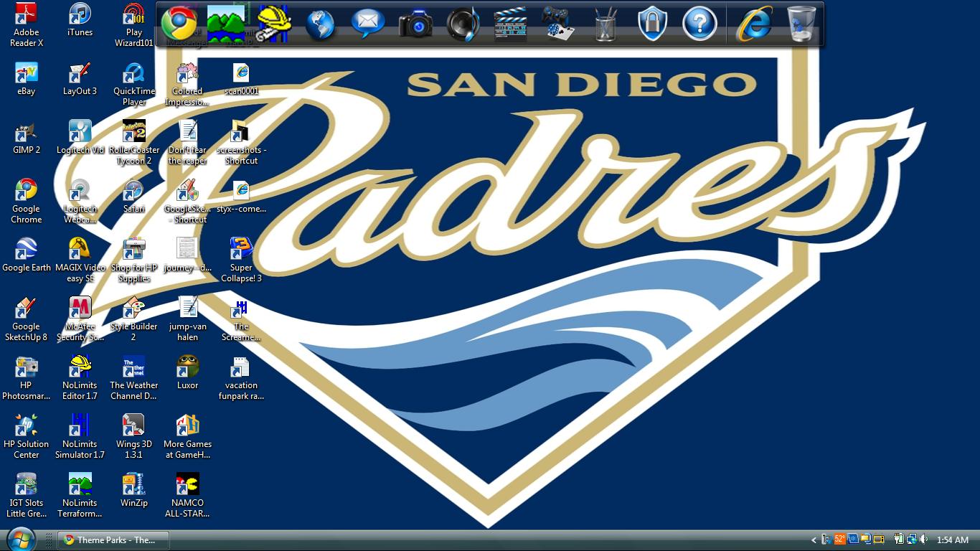980x551 pixels.
Task: Click the pencil cup dock icon
Action: (x=606, y=24)
